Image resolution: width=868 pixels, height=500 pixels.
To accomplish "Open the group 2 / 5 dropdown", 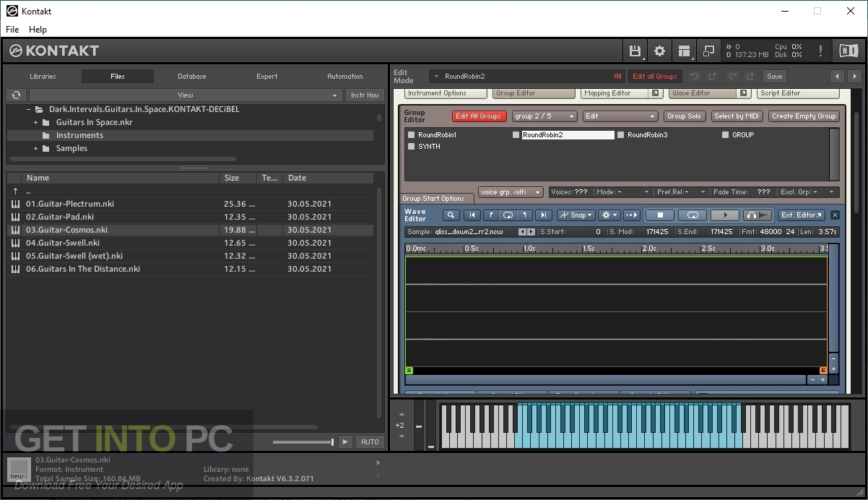I will coord(544,116).
